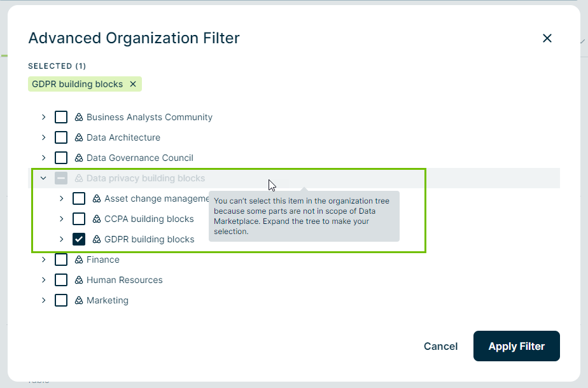588x388 pixels.
Task: Close the Advanced Organization Filter dialog
Action: click(x=547, y=38)
